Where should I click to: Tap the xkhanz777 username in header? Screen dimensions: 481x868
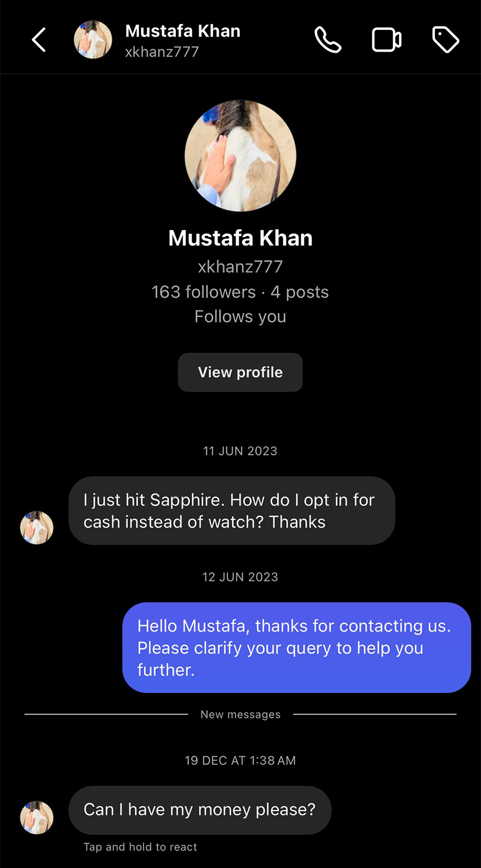162,52
